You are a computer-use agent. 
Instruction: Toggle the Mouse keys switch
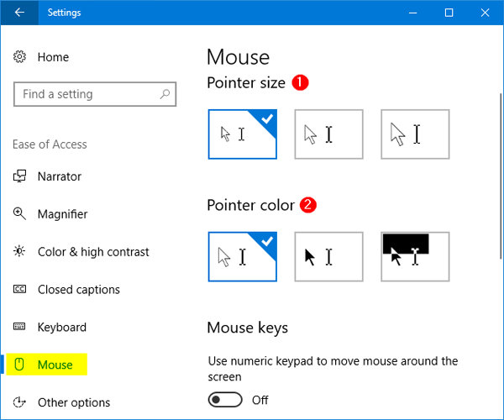[225, 400]
